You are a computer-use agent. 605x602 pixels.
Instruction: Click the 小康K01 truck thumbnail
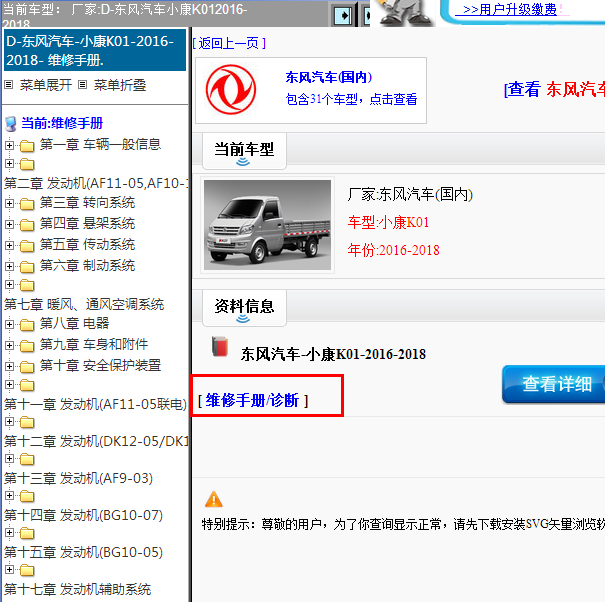[x=267, y=225]
